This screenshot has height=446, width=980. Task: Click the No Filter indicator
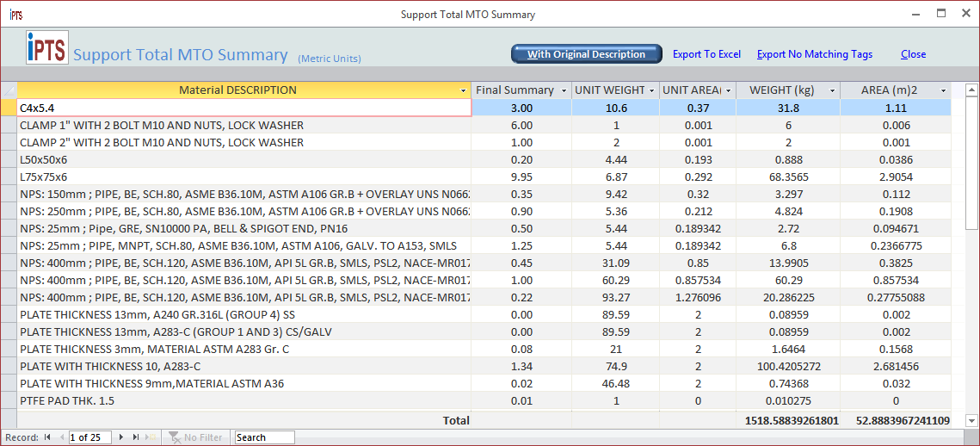(196, 437)
